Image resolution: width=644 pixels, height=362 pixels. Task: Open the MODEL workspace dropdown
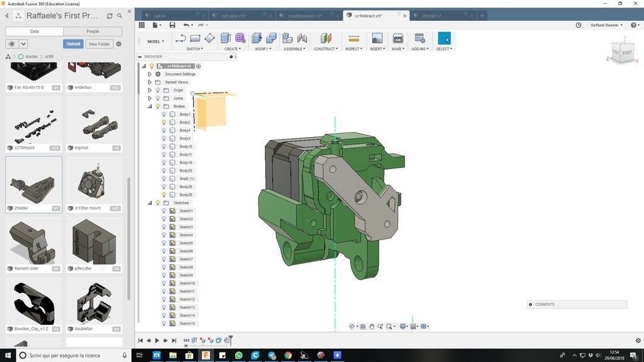pyautogui.click(x=155, y=41)
